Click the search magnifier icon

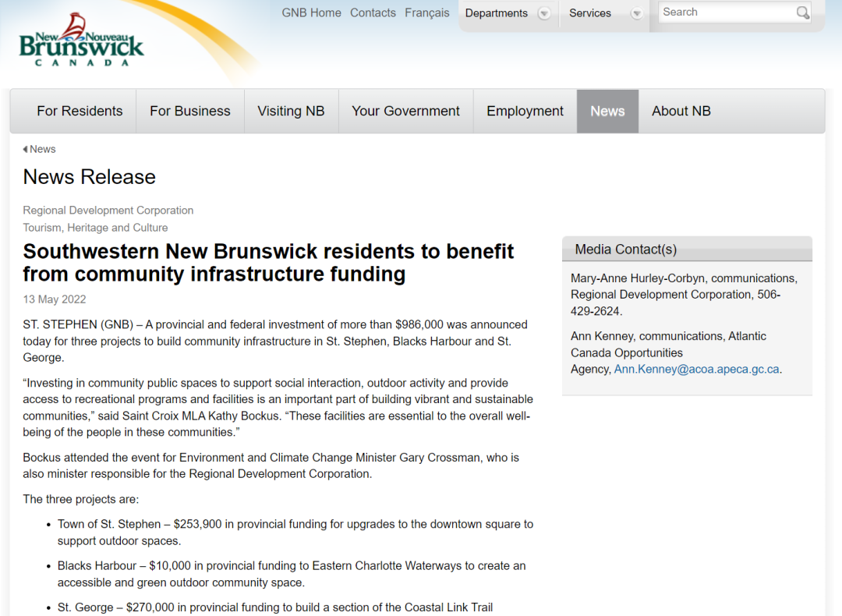[802, 12]
